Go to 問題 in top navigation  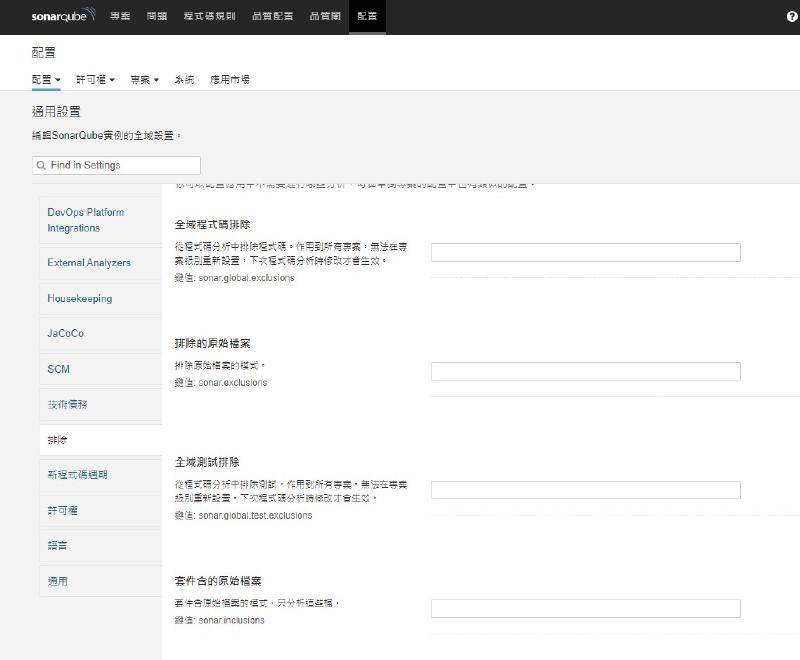[157, 17]
